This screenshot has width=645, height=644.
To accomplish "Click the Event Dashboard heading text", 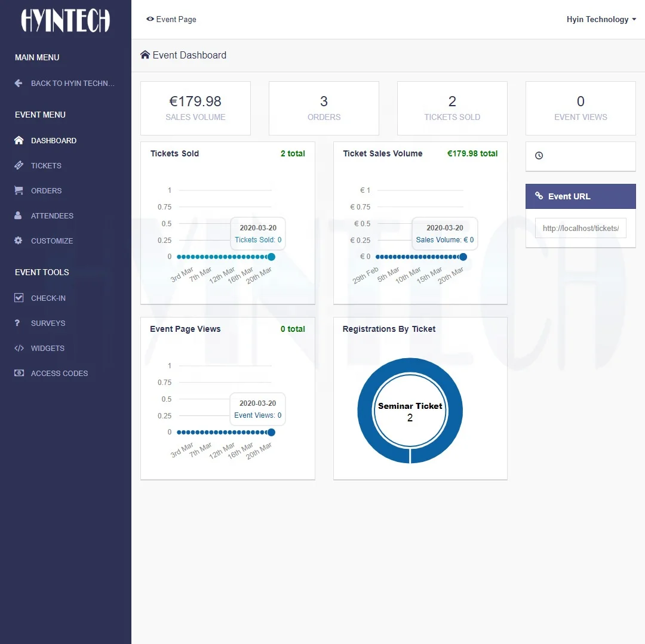I will click(x=189, y=55).
